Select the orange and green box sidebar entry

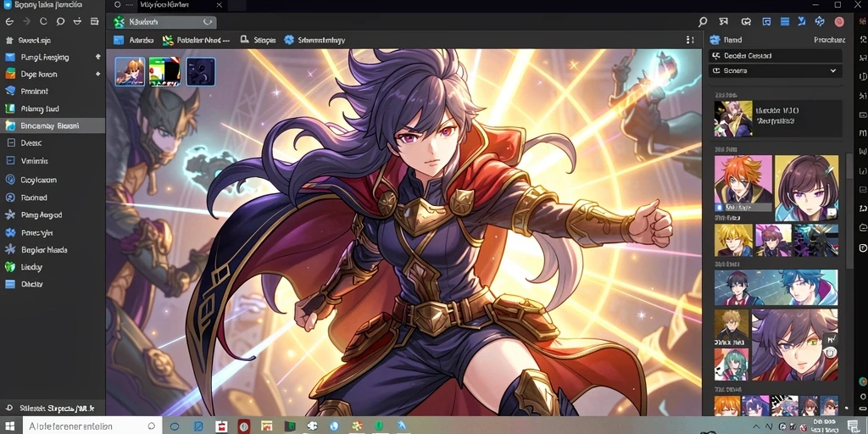click(53, 75)
